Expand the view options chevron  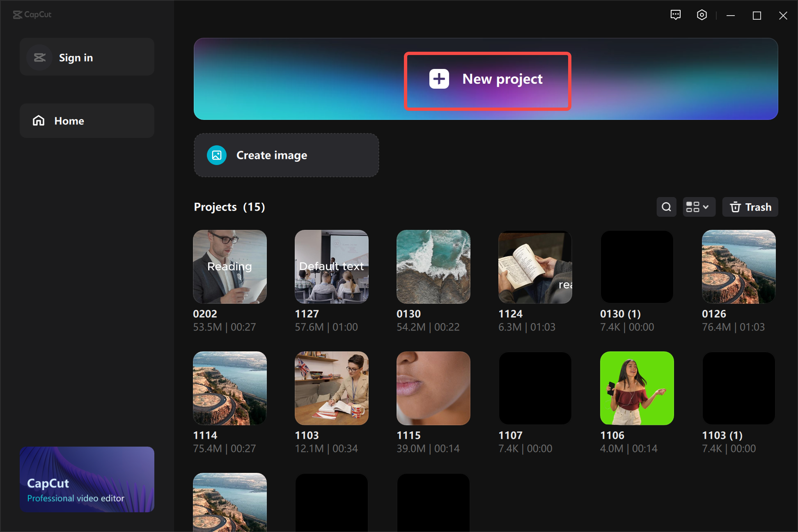pos(705,207)
